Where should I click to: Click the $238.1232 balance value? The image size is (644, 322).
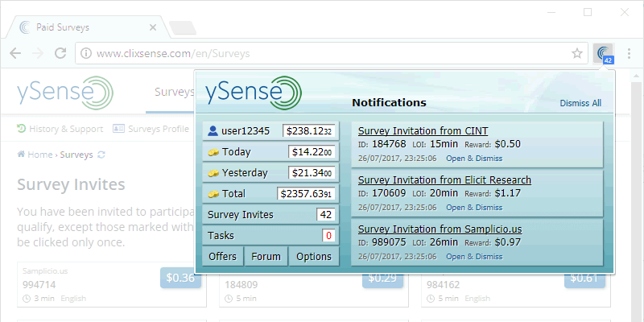coord(309,131)
